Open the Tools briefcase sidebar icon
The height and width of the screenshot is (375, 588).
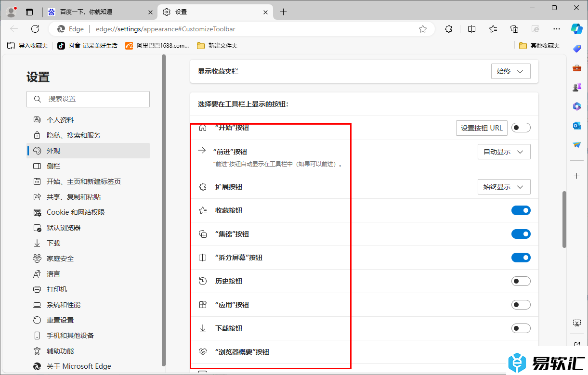coord(577,68)
